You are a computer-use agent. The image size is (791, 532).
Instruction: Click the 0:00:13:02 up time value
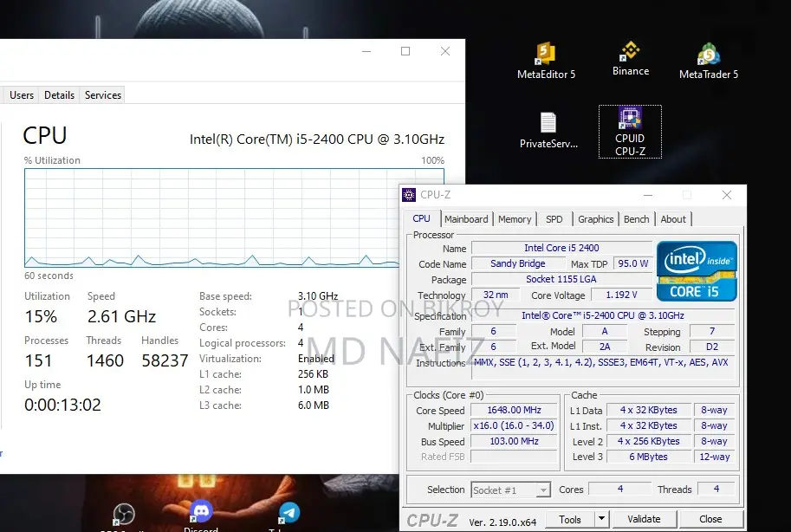coord(62,405)
